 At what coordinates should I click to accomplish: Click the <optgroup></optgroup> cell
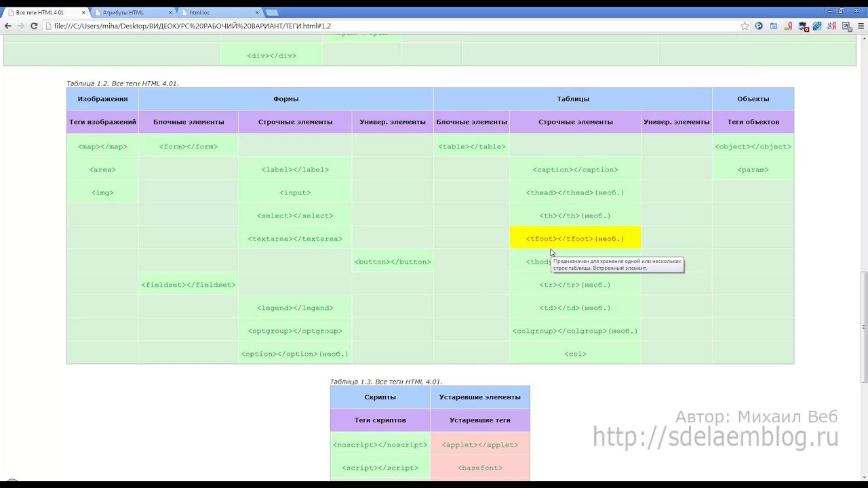(x=295, y=331)
